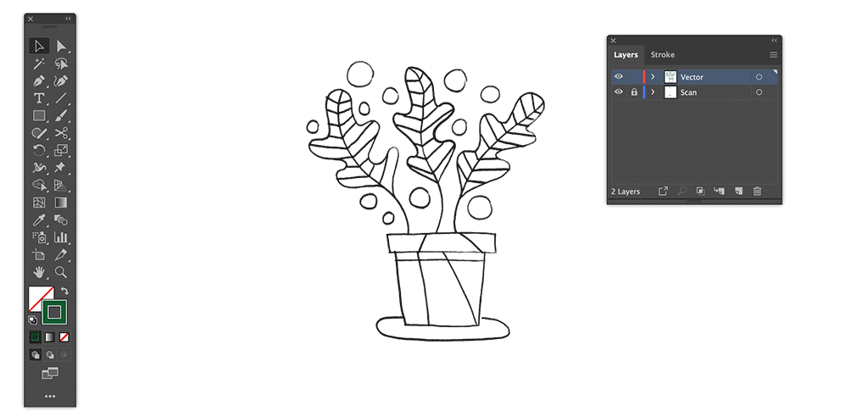Select the Direct Selection tool

61,46
